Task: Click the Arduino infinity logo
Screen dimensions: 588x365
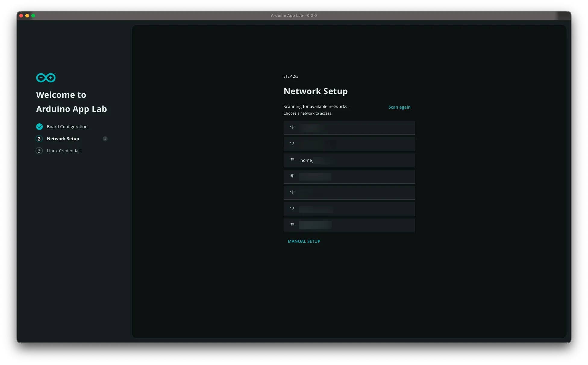Action: pos(46,78)
